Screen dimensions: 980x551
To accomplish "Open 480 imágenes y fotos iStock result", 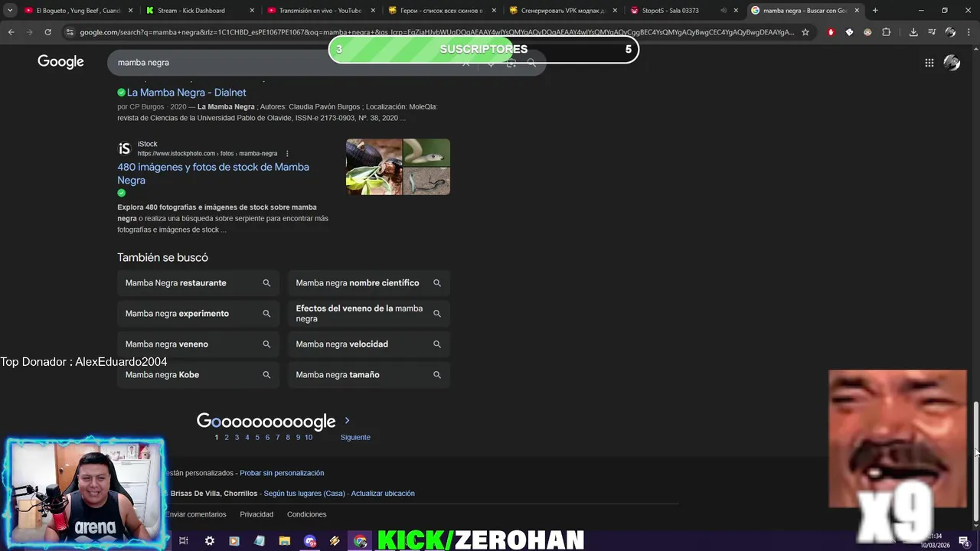I will click(213, 174).
